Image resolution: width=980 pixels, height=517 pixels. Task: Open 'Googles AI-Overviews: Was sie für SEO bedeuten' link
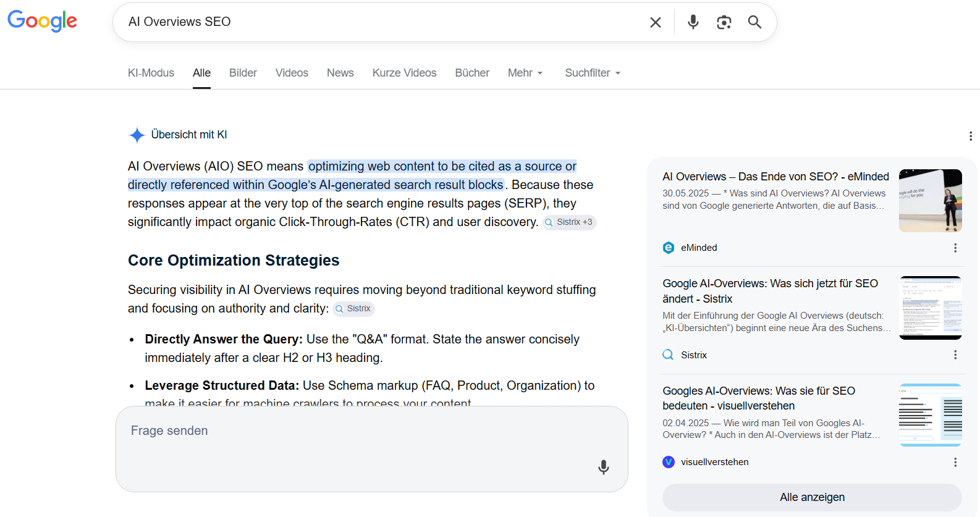[x=759, y=398]
